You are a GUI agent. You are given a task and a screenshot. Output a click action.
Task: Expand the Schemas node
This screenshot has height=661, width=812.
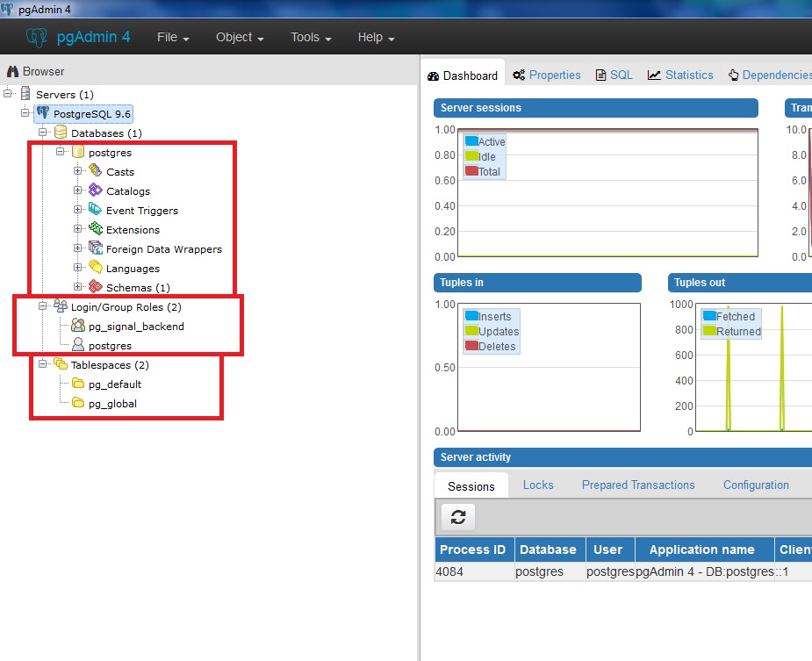pos(77,286)
